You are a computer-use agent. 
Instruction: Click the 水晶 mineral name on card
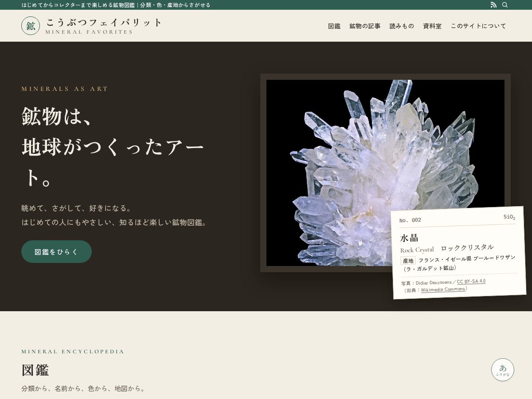pos(409,238)
